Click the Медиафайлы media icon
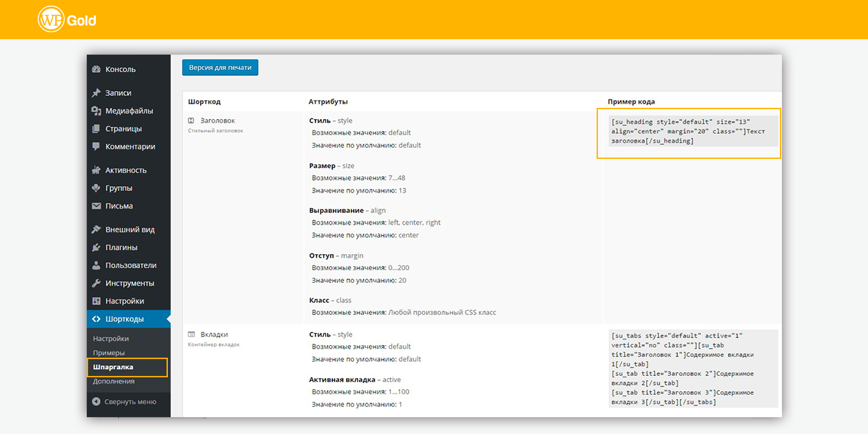This screenshot has height=434, width=868. (x=97, y=111)
